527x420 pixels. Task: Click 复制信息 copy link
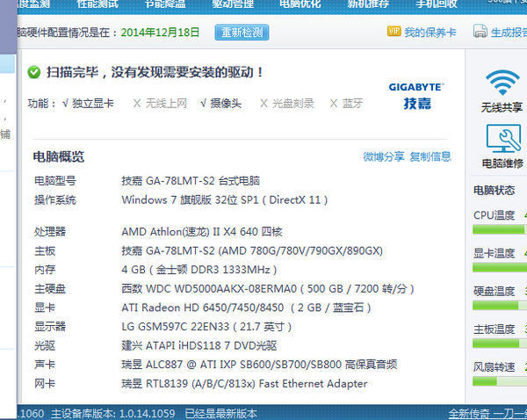(x=430, y=156)
